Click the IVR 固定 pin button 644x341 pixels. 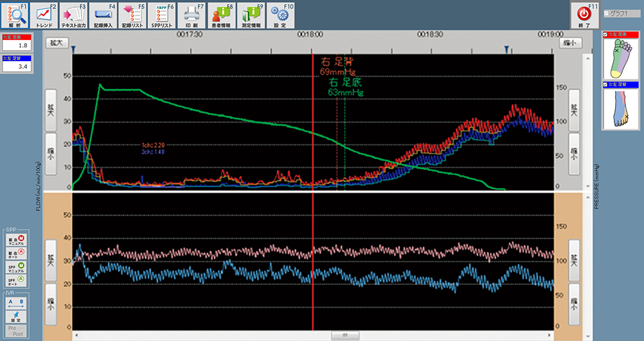click(x=17, y=315)
